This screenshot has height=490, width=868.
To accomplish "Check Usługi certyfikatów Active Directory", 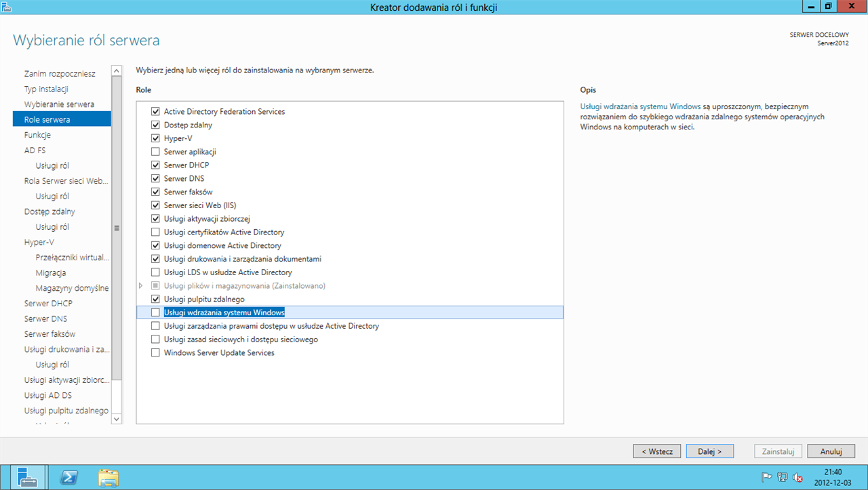I will 155,232.
